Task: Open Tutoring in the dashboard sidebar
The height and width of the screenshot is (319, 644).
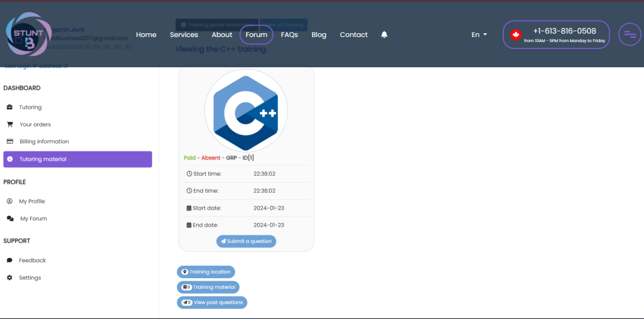Action: (77, 107)
